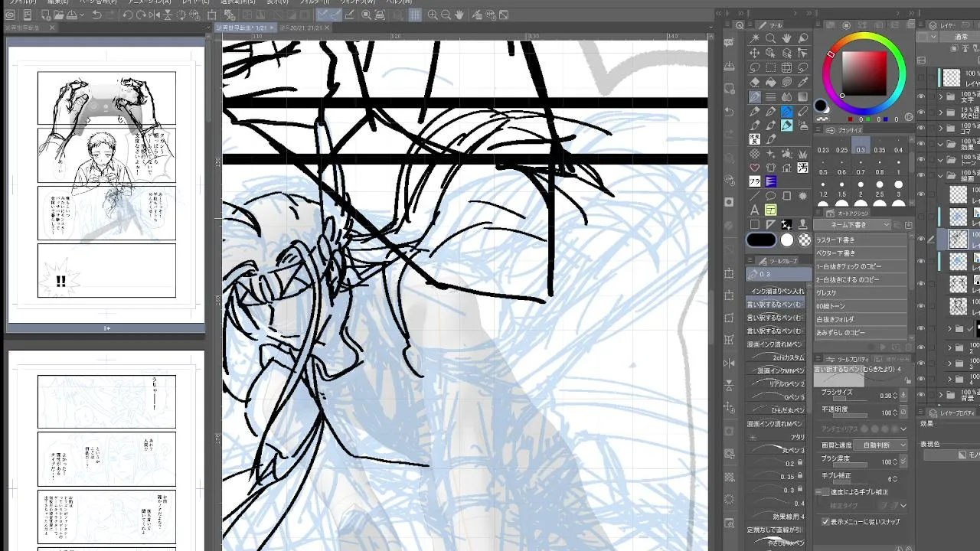This screenshot has width=980, height=551.
Task: Toggle Snap to Grid in toolbar
Action: (x=416, y=15)
